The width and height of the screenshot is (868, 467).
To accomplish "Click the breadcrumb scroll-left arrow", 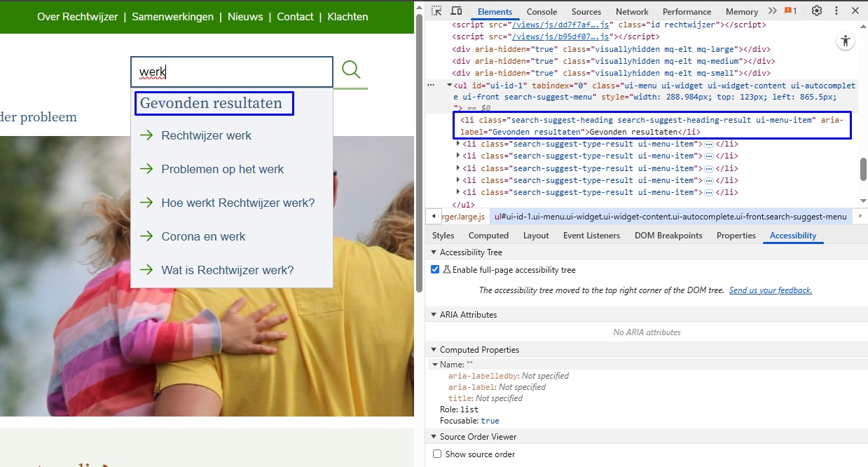I will point(434,217).
